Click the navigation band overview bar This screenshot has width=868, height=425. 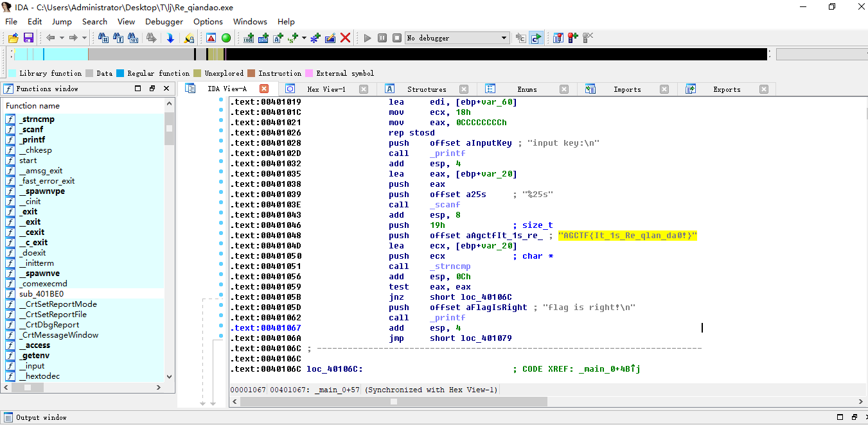[391, 55]
